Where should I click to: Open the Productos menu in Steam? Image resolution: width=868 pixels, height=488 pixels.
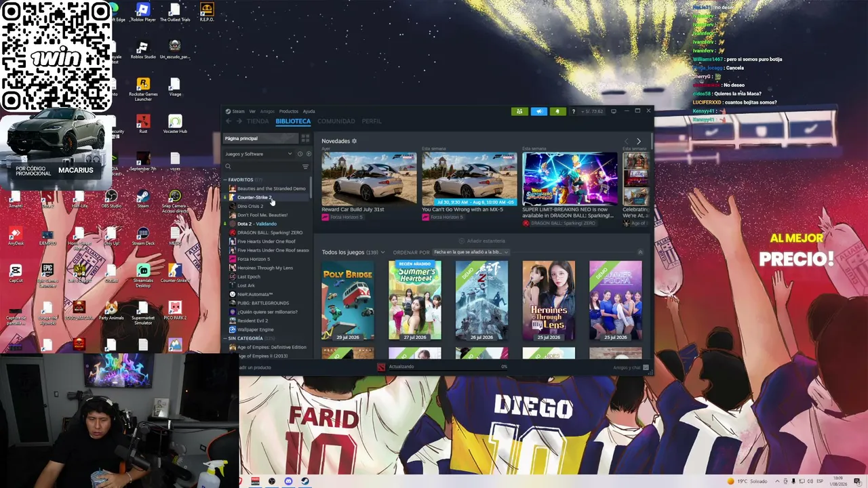[288, 111]
